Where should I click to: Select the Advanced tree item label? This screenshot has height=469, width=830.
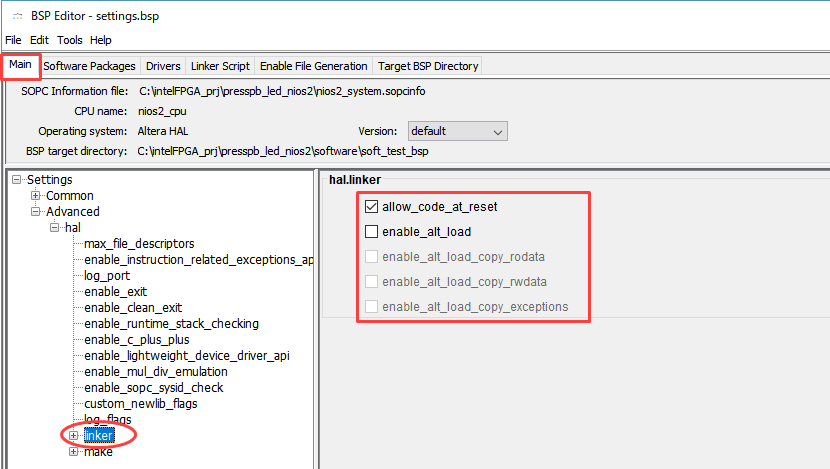(x=73, y=212)
